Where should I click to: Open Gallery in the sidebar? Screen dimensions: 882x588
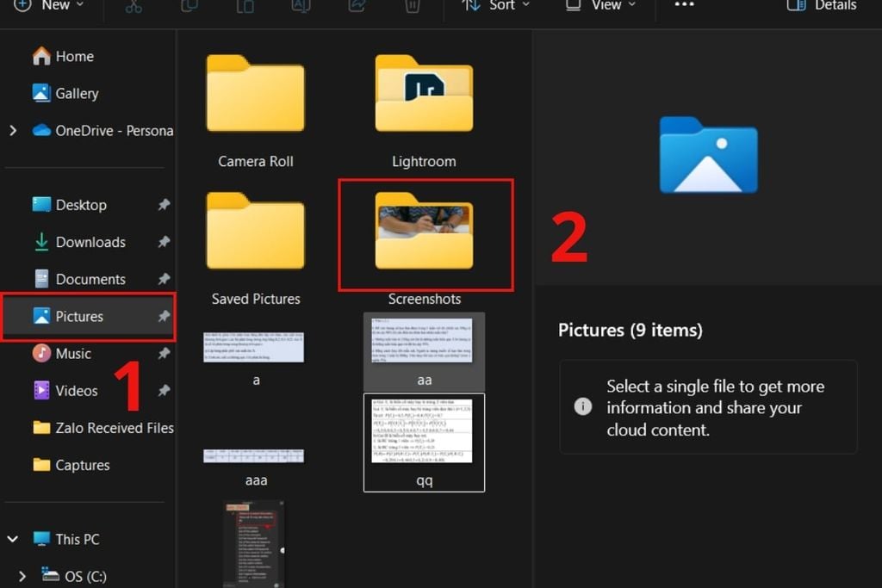tap(65, 93)
